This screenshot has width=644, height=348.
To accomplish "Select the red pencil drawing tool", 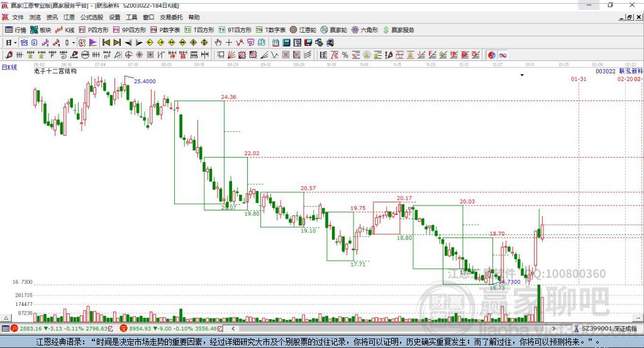I will [x=9, y=55].
